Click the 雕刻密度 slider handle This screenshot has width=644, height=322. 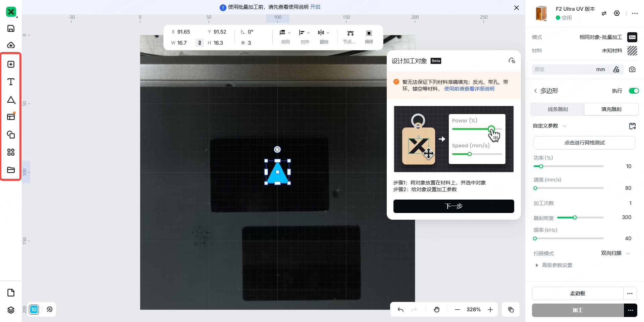(575, 218)
